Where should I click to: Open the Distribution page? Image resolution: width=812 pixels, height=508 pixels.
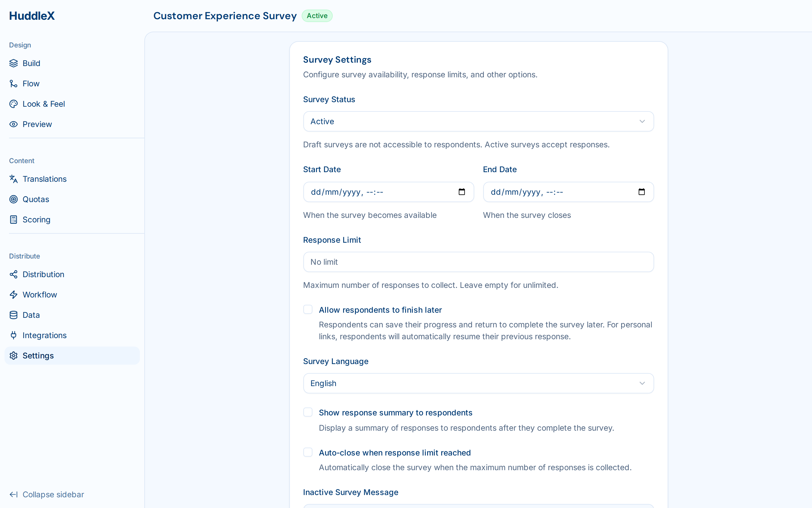coord(72,275)
